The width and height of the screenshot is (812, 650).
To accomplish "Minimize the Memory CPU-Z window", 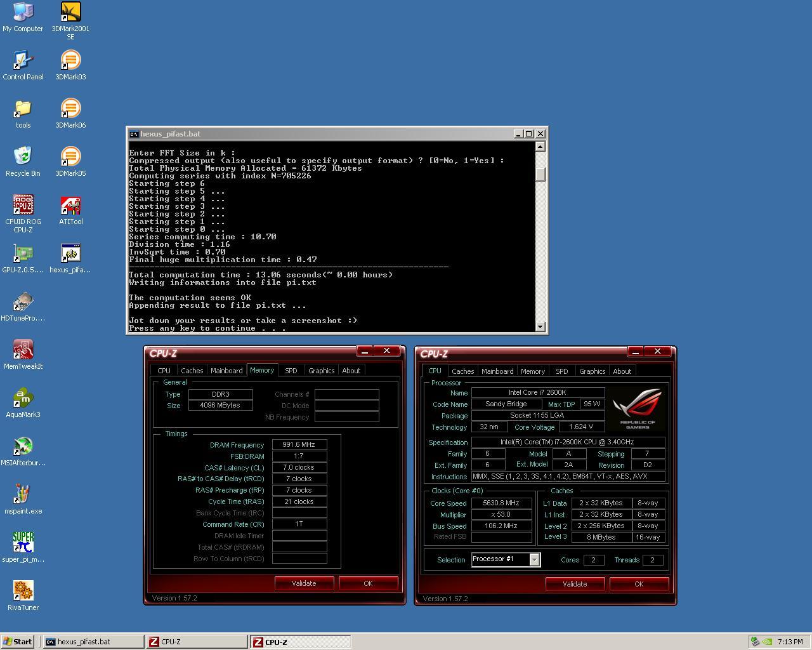I will (364, 351).
